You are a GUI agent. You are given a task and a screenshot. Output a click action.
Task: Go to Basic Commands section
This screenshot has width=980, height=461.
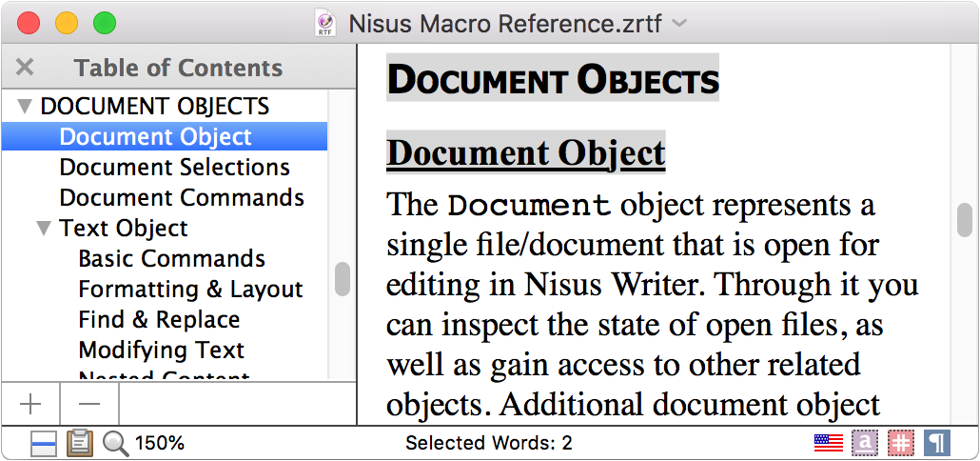coord(172,259)
